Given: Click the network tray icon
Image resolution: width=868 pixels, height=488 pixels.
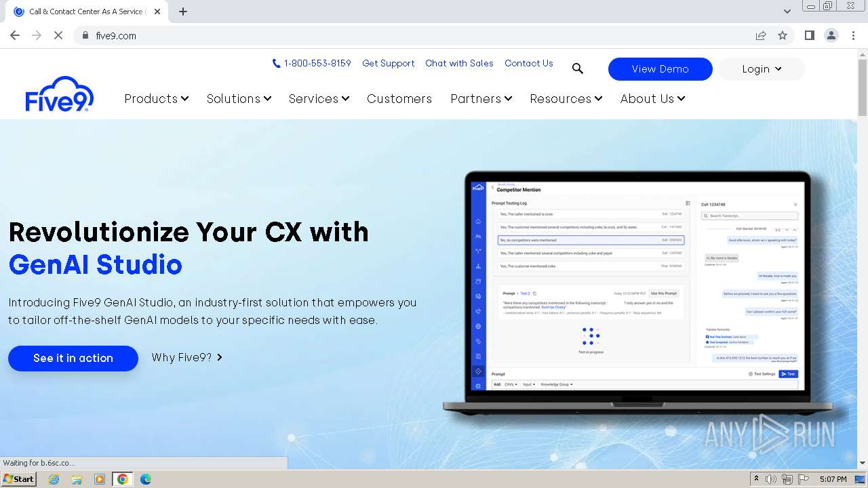Looking at the screenshot, I should click(787, 479).
